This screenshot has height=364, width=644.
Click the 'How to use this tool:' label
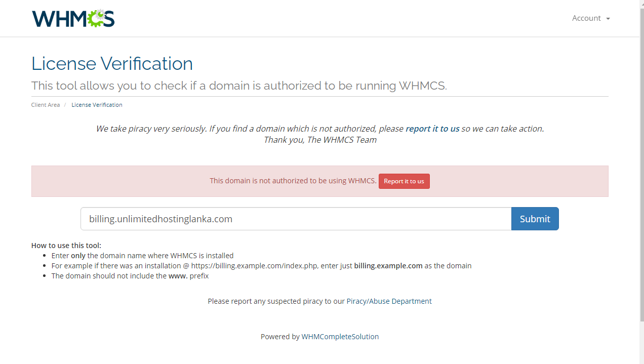click(x=66, y=246)
